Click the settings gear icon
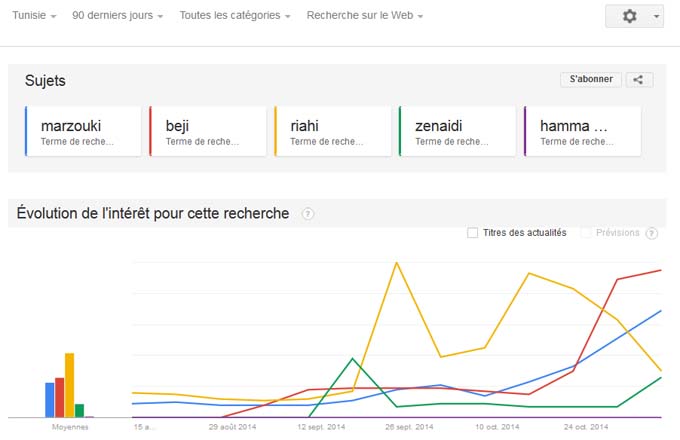This screenshot has height=440, width=680. pyautogui.click(x=629, y=17)
